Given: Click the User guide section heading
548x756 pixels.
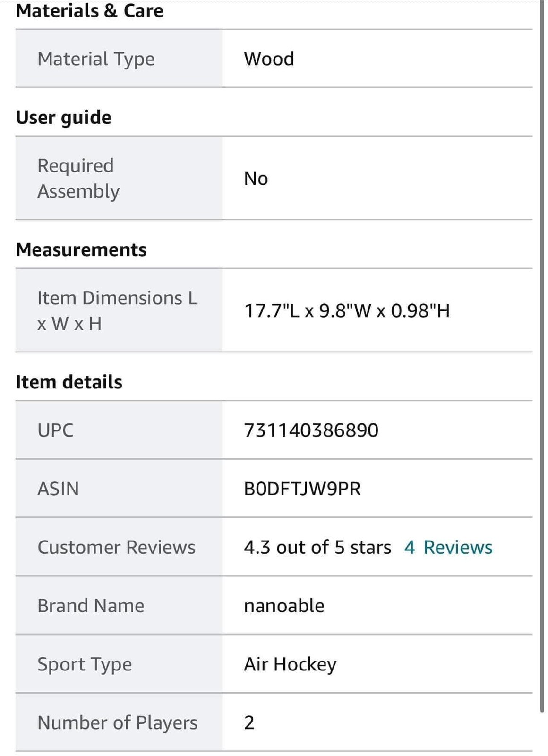Looking at the screenshot, I should coord(63,118).
